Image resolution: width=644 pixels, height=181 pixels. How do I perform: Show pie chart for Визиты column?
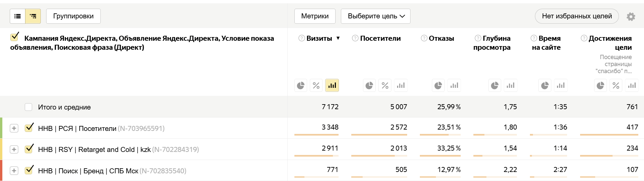click(x=301, y=85)
